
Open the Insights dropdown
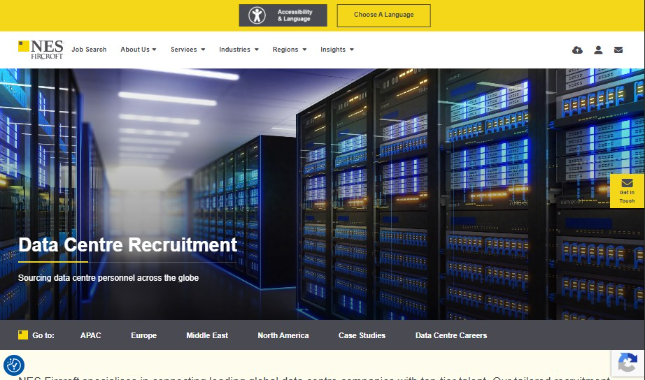pos(337,49)
